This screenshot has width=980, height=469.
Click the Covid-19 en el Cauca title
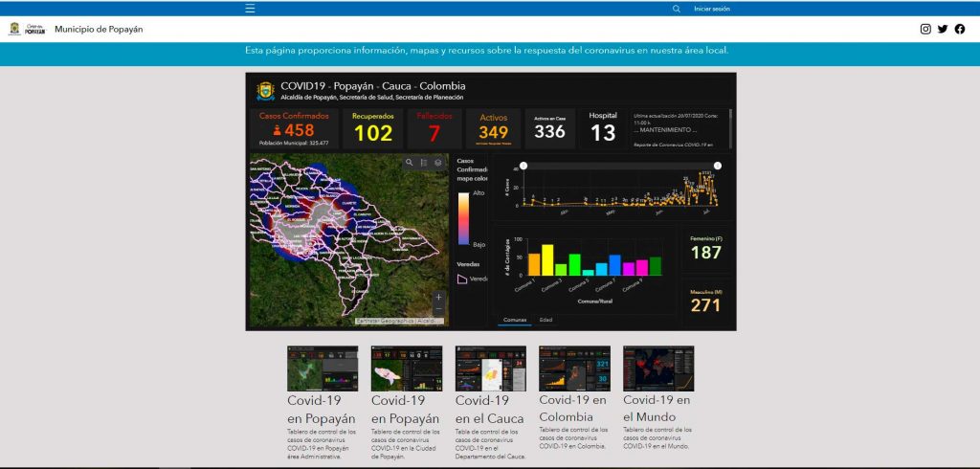point(489,409)
